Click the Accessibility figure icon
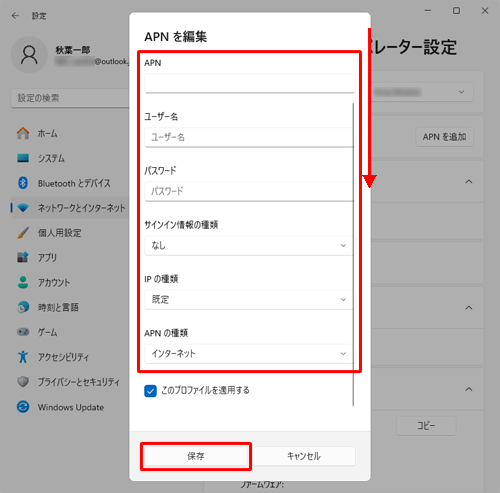 (x=23, y=357)
